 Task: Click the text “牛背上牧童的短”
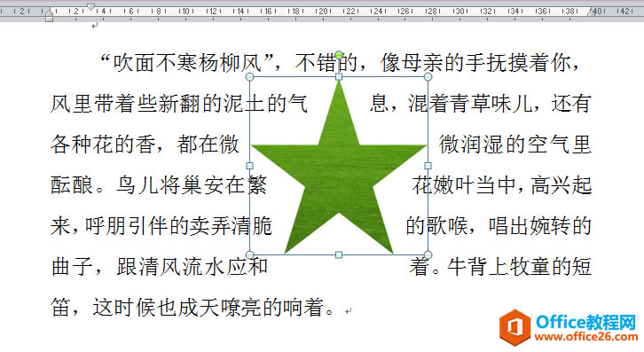point(519,266)
